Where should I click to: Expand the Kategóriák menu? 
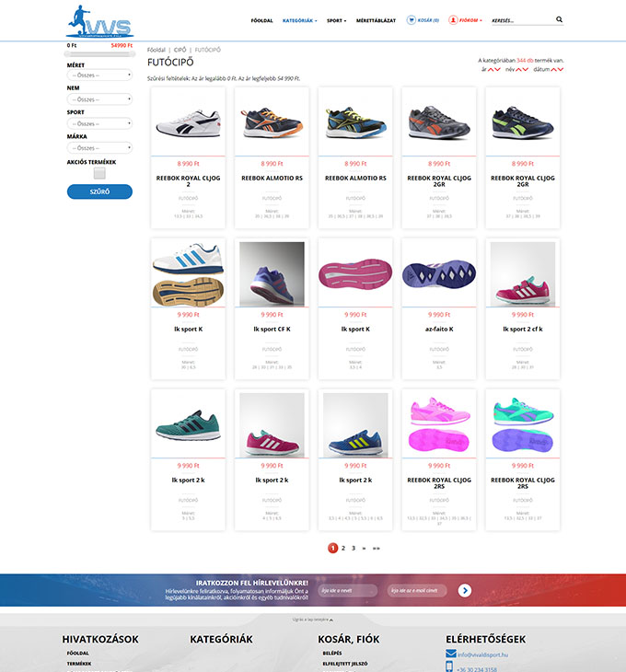[299, 20]
